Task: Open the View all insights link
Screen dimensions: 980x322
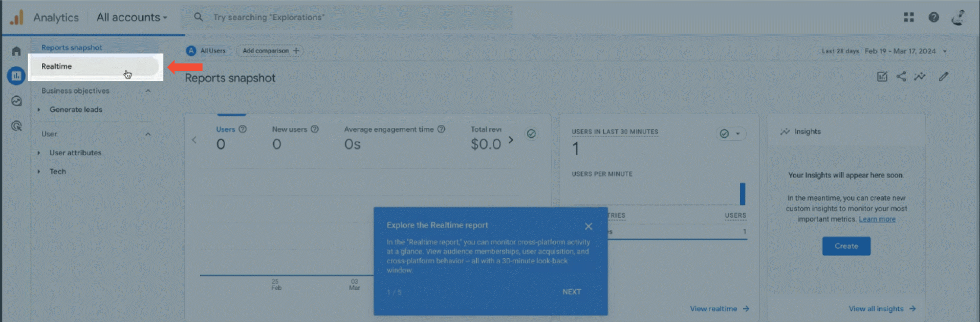Action: [x=882, y=309]
